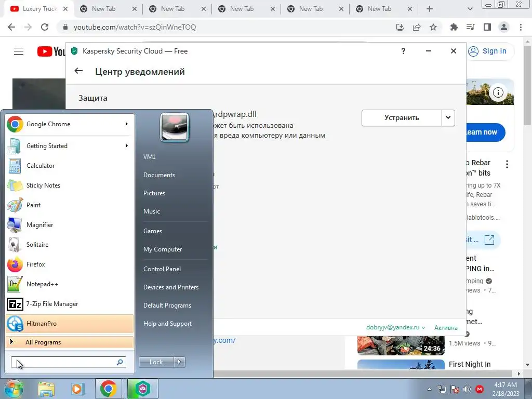Open Default Programs
The height and width of the screenshot is (399, 532).
[x=167, y=305]
